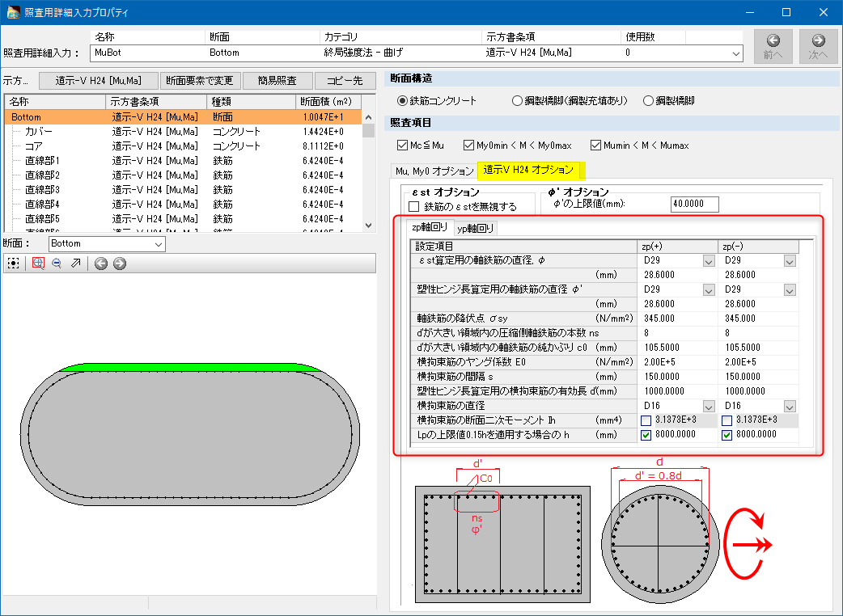Go to next entry with 次へ button
The height and width of the screenshot is (616, 843).
pos(818,47)
